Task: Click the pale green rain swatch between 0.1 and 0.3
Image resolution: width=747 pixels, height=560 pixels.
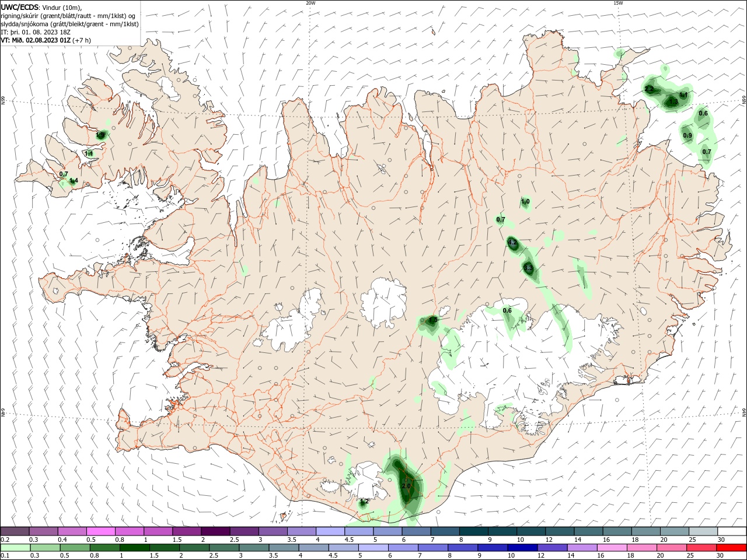Action: (x=15, y=548)
